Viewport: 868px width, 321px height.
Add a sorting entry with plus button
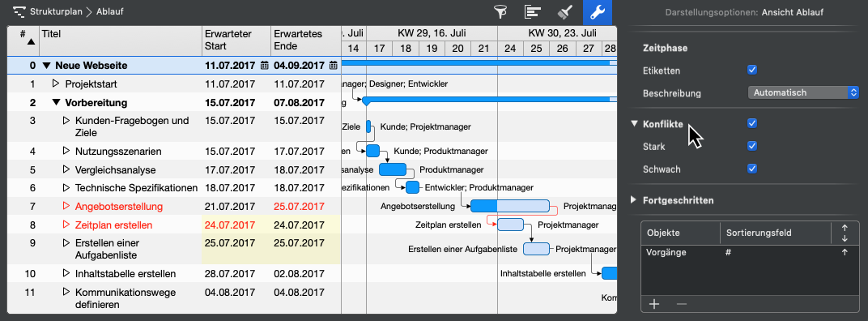[x=654, y=304]
